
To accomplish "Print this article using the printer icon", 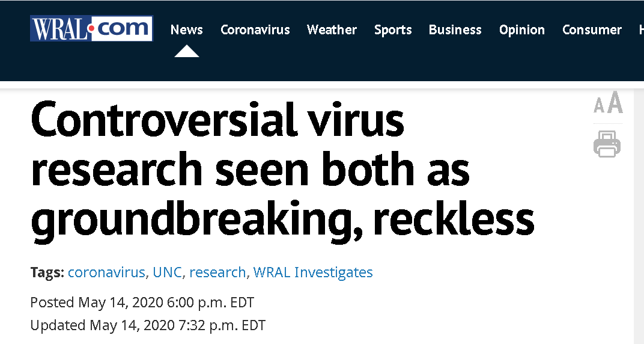I will click(x=607, y=144).
